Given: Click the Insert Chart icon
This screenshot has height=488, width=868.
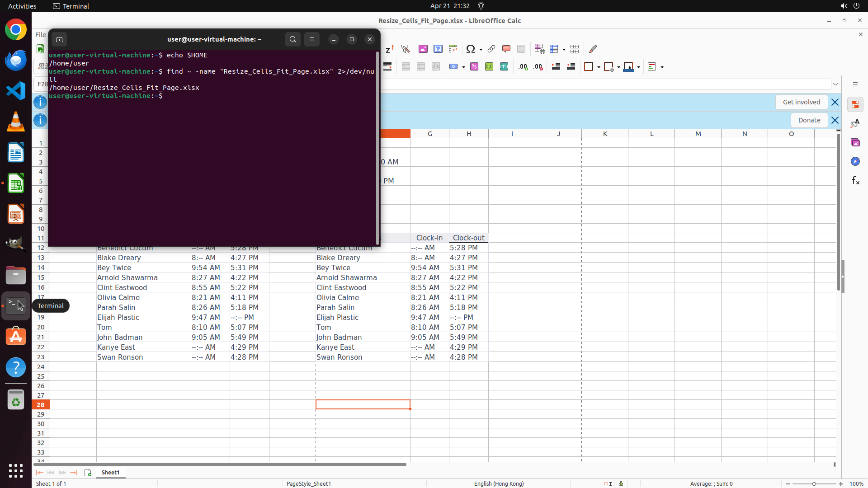Looking at the screenshot, I should [x=438, y=49].
